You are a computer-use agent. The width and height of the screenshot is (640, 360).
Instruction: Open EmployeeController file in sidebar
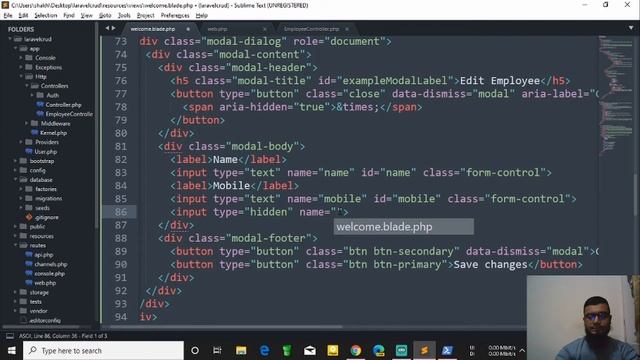[69, 114]
